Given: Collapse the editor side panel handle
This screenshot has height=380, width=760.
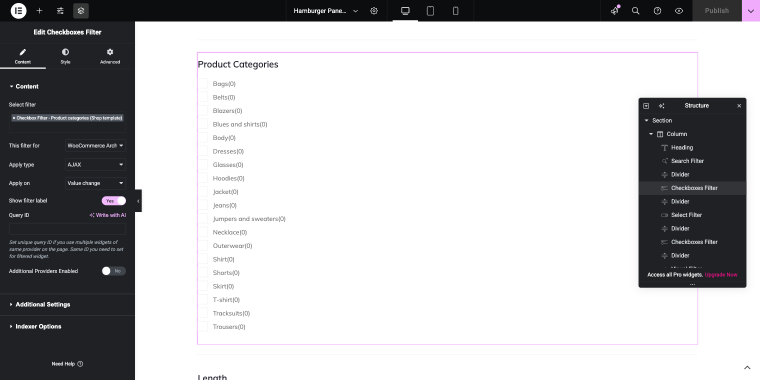Looking at the screenshot, I should 138,201.
